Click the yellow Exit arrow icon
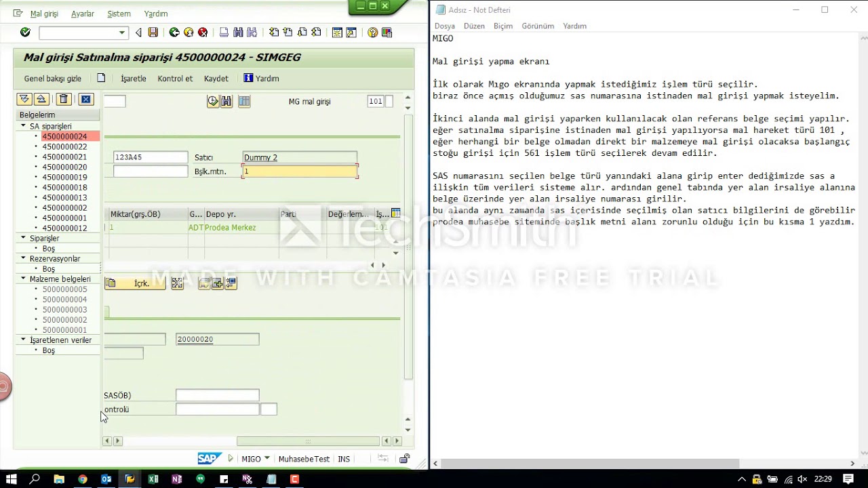Screen dimensions: 868x488 click(x=189, y=33)
